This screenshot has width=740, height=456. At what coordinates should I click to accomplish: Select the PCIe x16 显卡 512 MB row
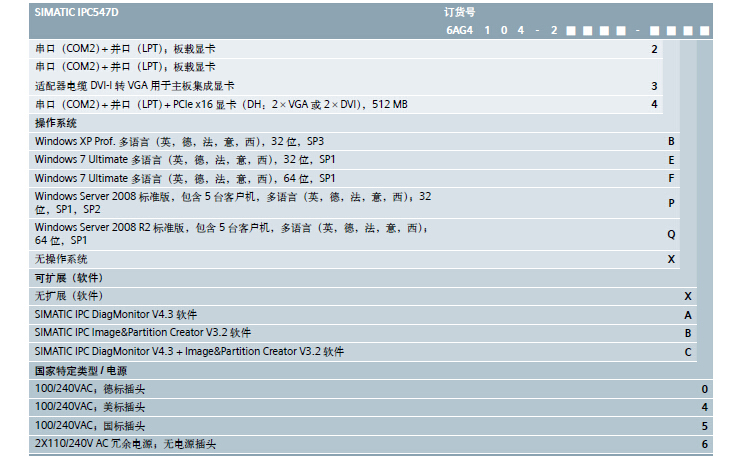221,104
